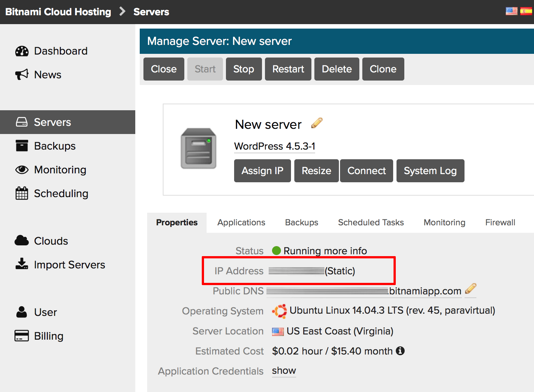Image resolution: width=534 pixels, height=392 pixels.
Task: Click the 'Manage Server: New server' title
Action: [x=219, y=41]
